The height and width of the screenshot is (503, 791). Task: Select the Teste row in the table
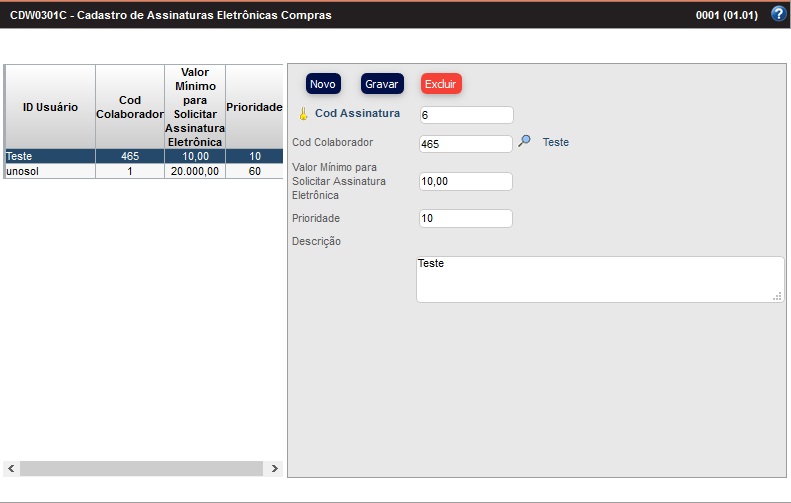[x=50, y=157]
